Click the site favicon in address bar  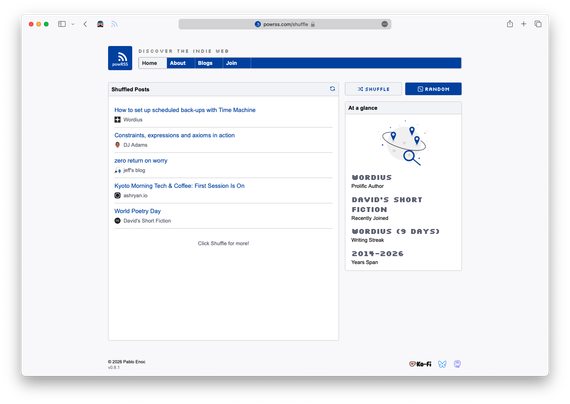tap(258, 24)
